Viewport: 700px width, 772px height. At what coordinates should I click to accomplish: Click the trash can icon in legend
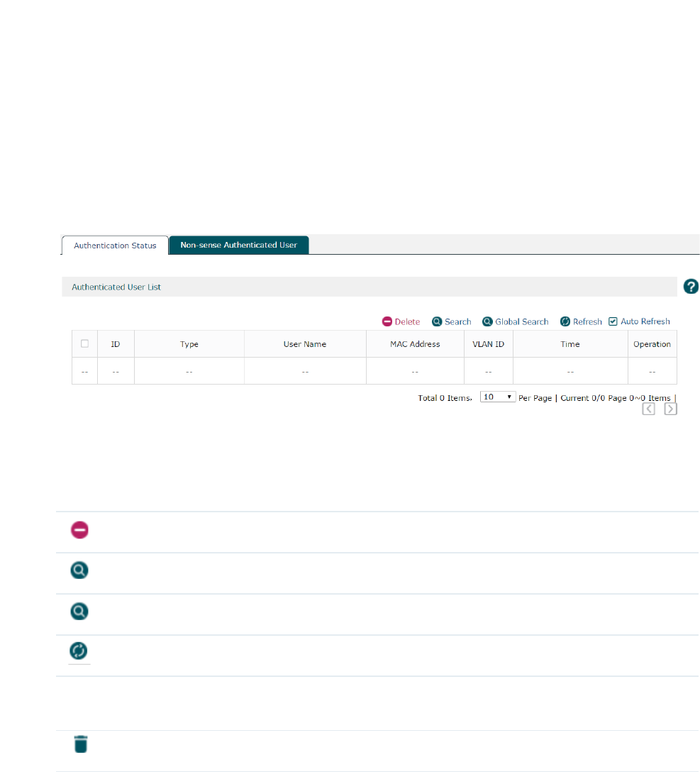pyautogui.click(x=81, y=744)
